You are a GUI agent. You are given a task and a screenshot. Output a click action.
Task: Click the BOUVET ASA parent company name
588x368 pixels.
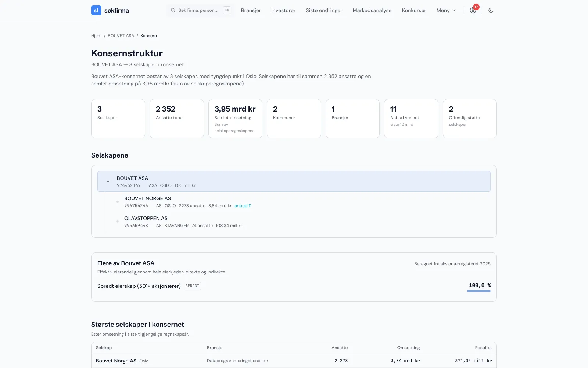(x=132, y=178)
